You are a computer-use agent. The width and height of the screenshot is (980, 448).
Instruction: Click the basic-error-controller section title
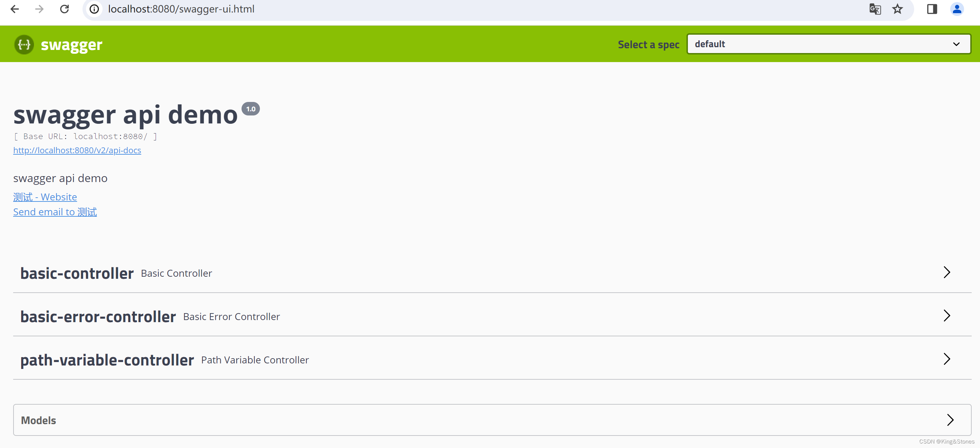point(98,317)
